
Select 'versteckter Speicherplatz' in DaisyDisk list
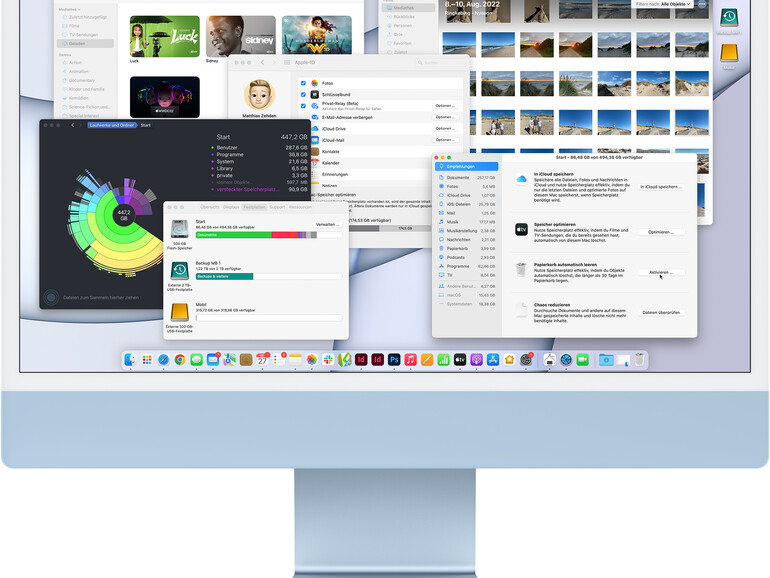click(x=259, y=189)
